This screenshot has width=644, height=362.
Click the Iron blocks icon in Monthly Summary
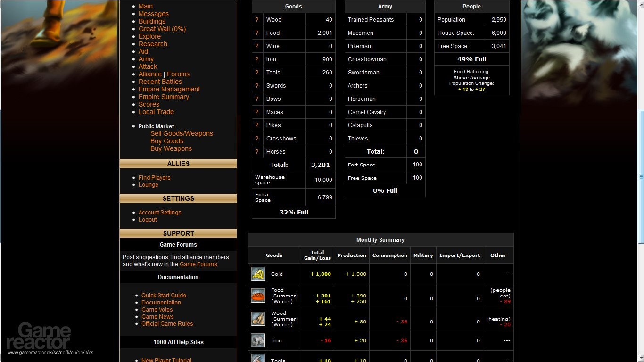257,340
